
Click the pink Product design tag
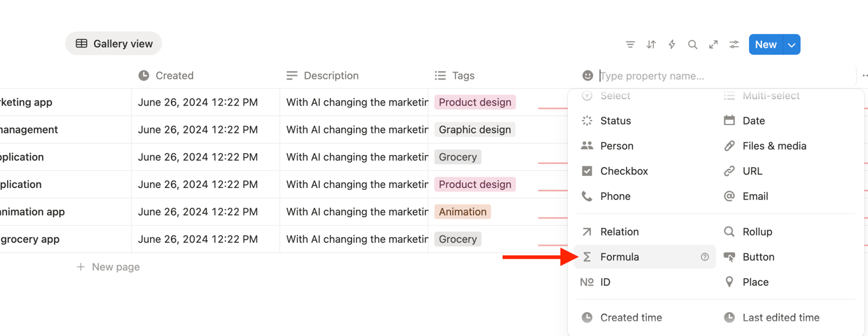click(x=475, y=102)
